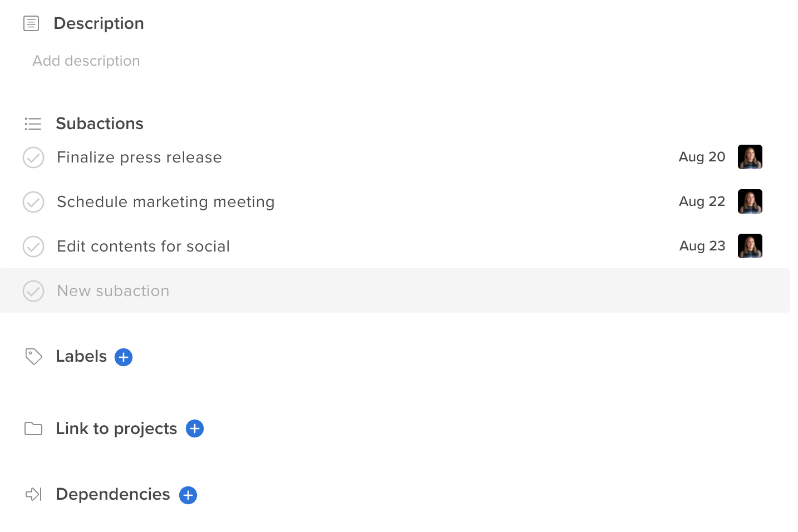Click the Add description field

pyautogui.click(x=86, y=61)
